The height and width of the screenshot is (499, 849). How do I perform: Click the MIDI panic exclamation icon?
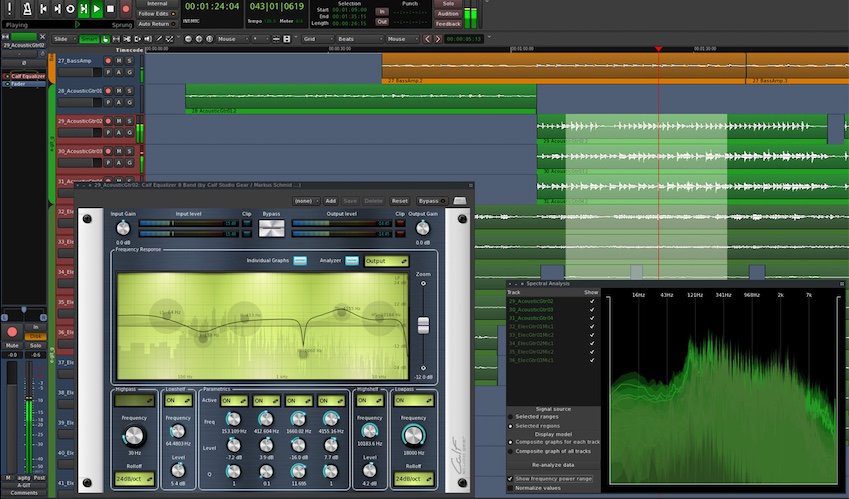click(9, 9)
